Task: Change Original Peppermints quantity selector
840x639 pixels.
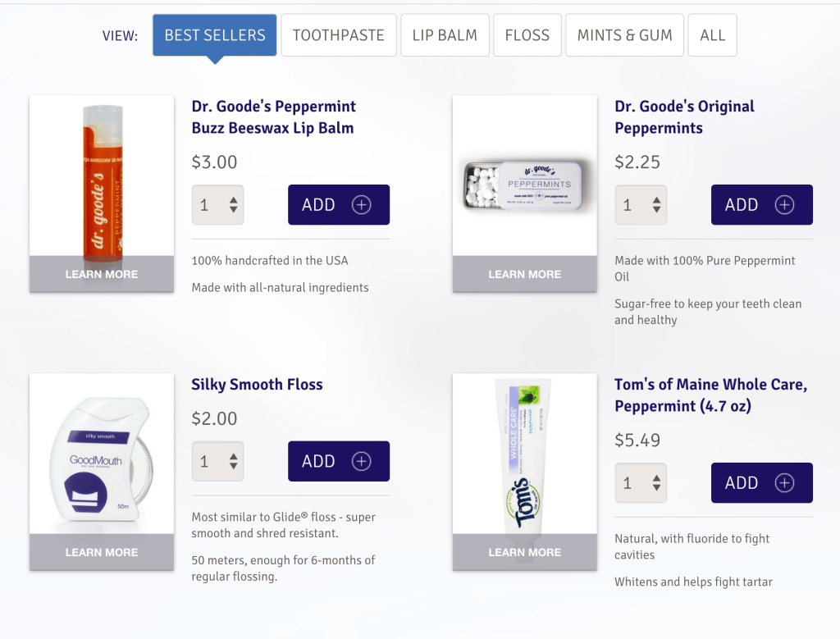Action: 641,204
